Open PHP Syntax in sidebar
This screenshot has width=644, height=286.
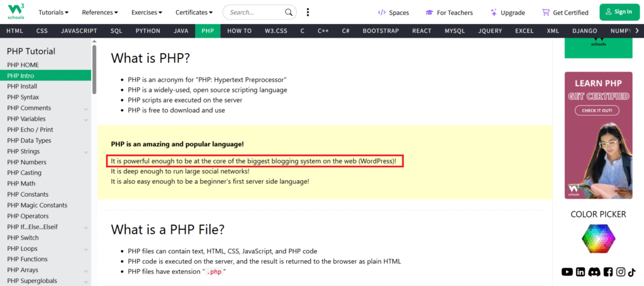(23, 97)
